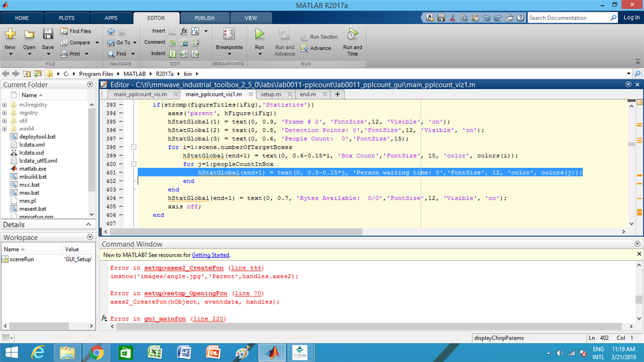The image size is (644, 362).
Task: Expand the win64 folder node
Action: click(x=5, y=128)
